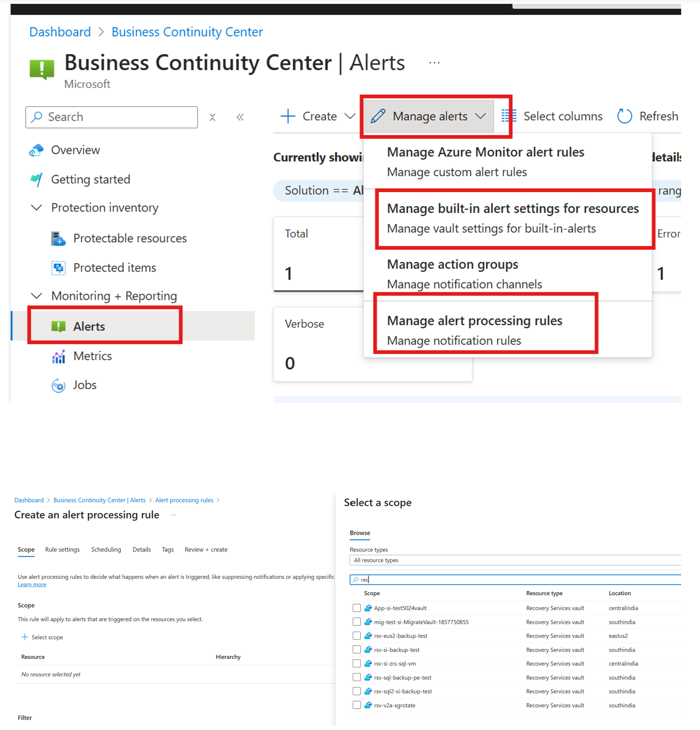Image resolution: width=700 pixels, height=730 pixels.
Task: Clear the sidebar search with X icon
Action: click(x=213, y=117)
